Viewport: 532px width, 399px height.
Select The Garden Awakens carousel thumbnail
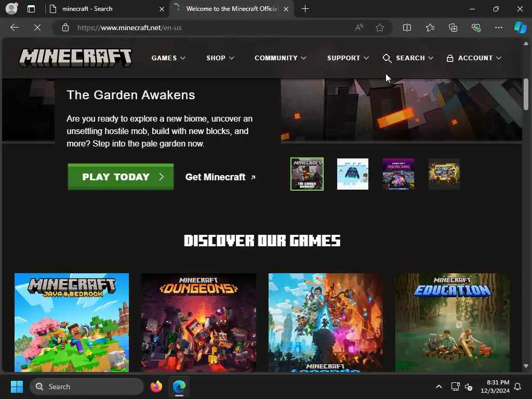307,174
